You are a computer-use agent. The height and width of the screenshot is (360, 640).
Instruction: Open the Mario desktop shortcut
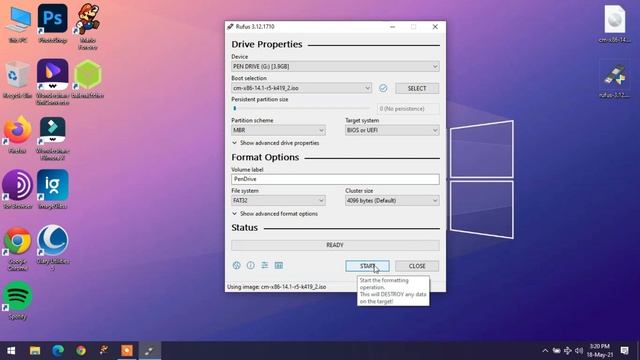[88, 27]
